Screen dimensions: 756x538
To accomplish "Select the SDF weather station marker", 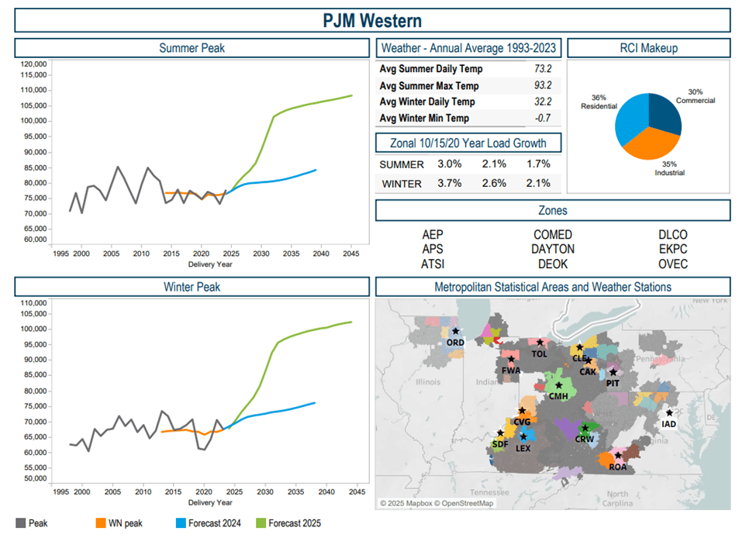I will click(500, 432).
